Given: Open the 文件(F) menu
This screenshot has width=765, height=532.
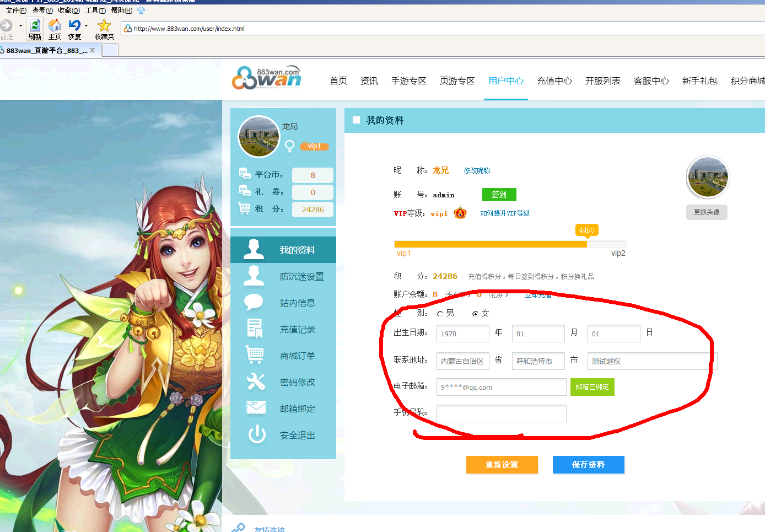Looking at the screenshot, I should [16, 10].
